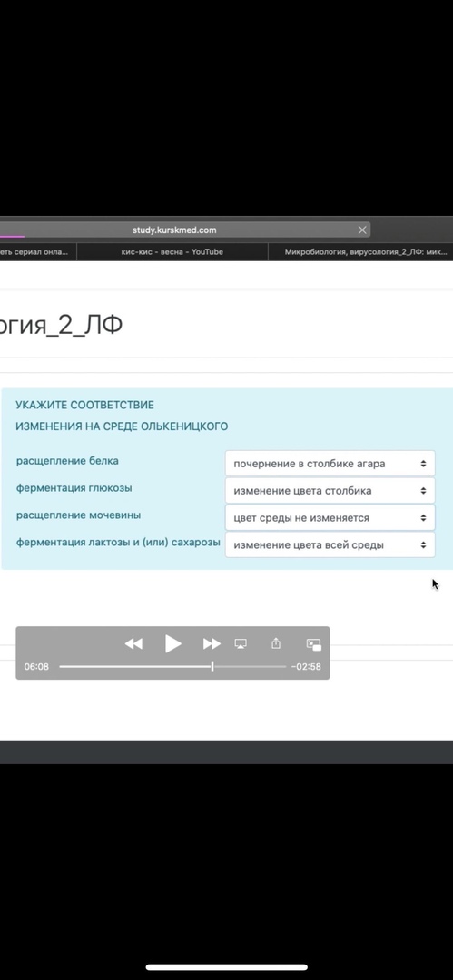Click the elapsed time 06:08 label
Viewport: 453px width, 980px height.
36,667
